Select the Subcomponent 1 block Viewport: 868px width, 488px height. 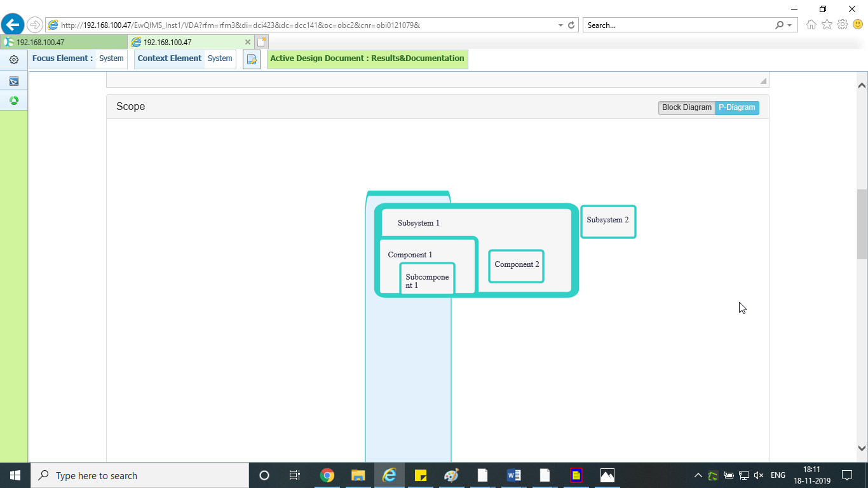pos(428,280)
